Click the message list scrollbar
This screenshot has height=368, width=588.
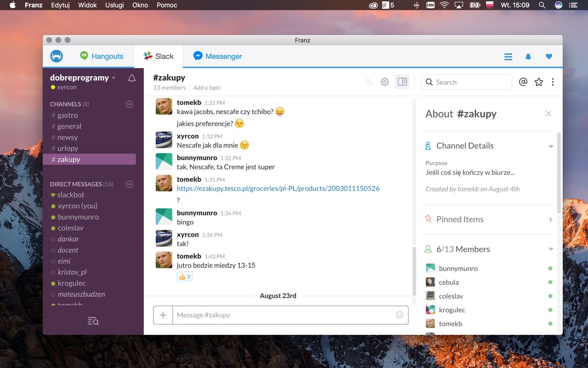[x=414, y=271]
